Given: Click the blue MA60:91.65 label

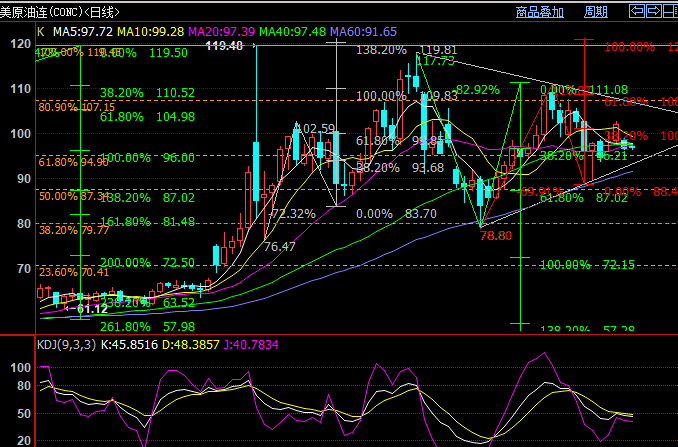Looking at the screenshot, I should tap(363, 32).
